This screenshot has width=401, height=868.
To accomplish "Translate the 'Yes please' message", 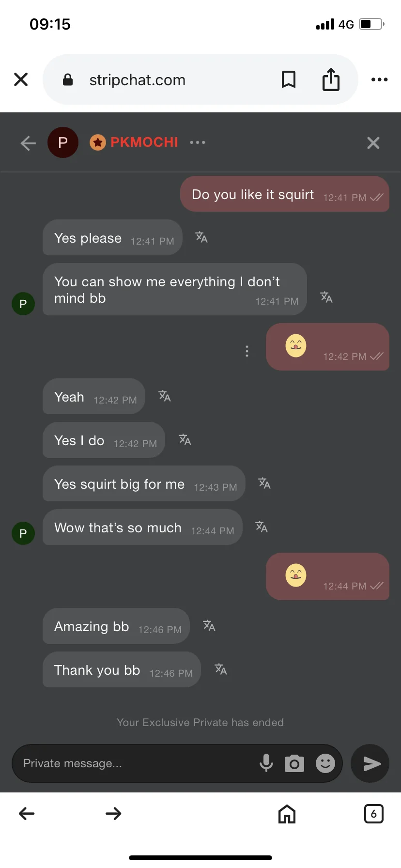I will [x=201, y=237].
